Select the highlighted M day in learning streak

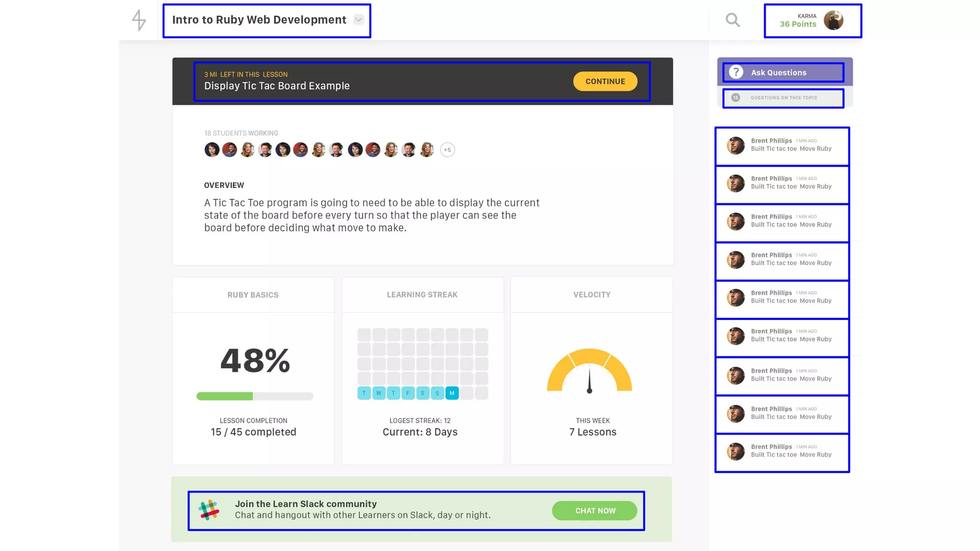[x=452, y=393]
